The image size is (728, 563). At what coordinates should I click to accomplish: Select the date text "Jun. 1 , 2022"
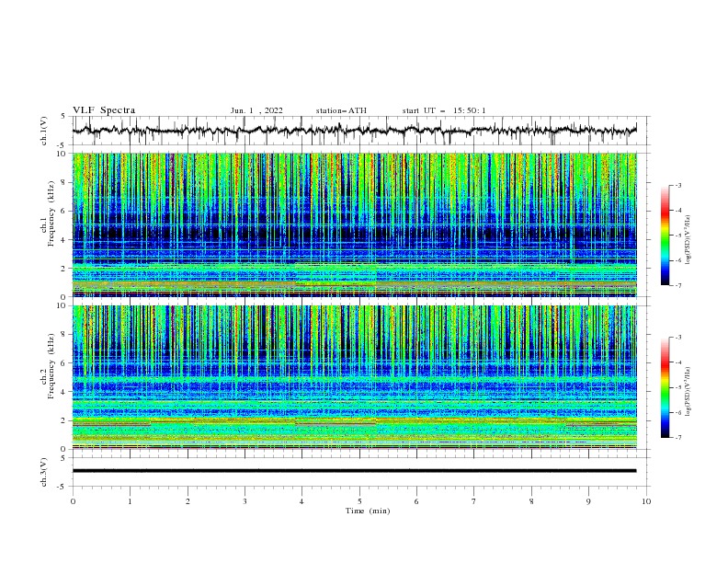[x=256, y=110]
